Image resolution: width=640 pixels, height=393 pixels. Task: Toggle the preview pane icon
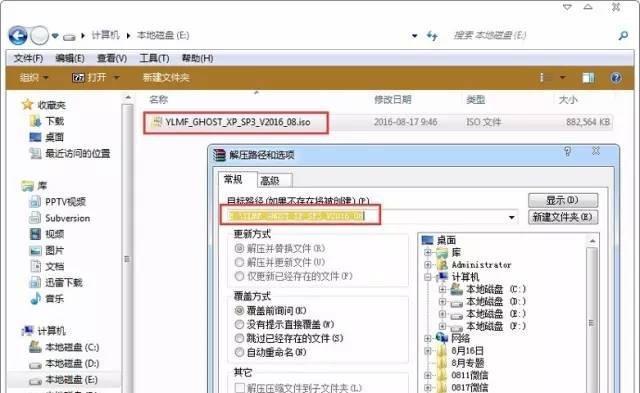[588, 78]
